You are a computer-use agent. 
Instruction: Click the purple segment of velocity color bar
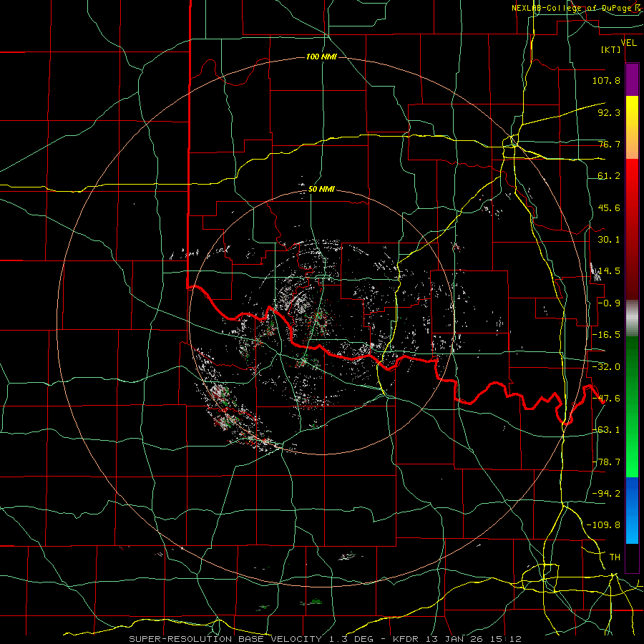point(632,79)
